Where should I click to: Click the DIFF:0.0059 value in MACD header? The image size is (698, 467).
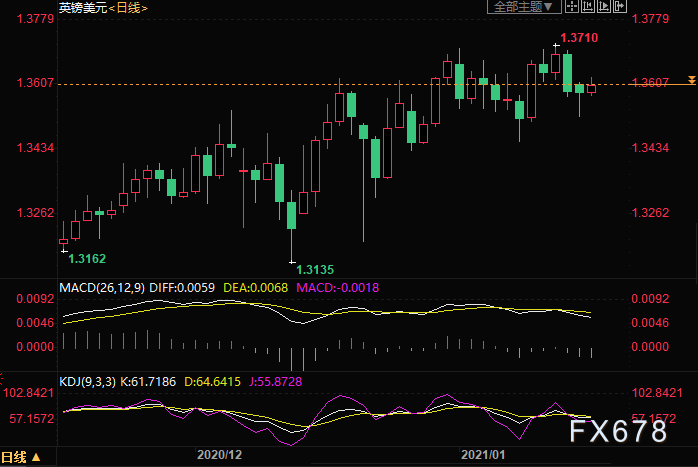click(185, 288)
